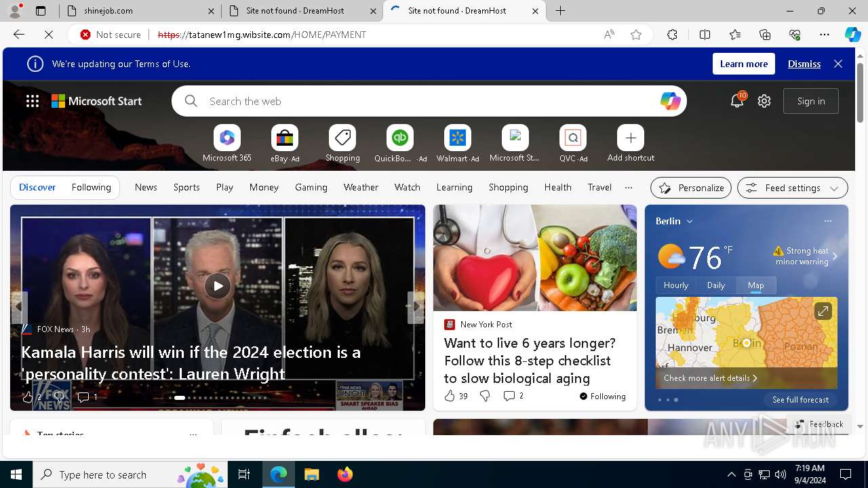
Task: Click the browser address bar URL
Action: 262,35
